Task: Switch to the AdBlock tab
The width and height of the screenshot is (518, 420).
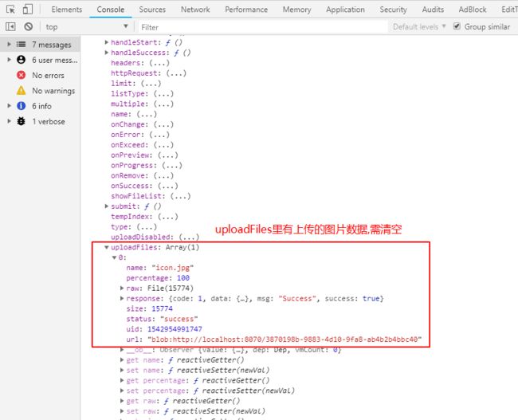Action: tap(473, 10)
